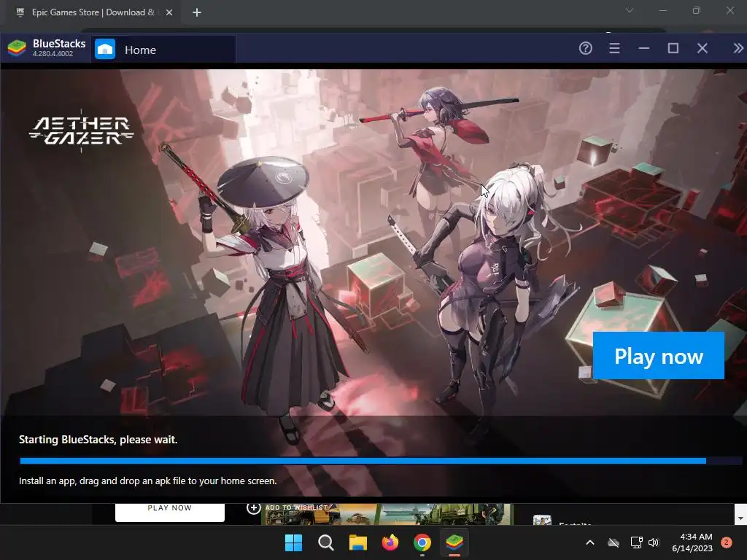The height and width of the screenshot is (560, 747).
Task: Click ADD TO WISHLIST link on Epic page
Action: pos(296,507)
